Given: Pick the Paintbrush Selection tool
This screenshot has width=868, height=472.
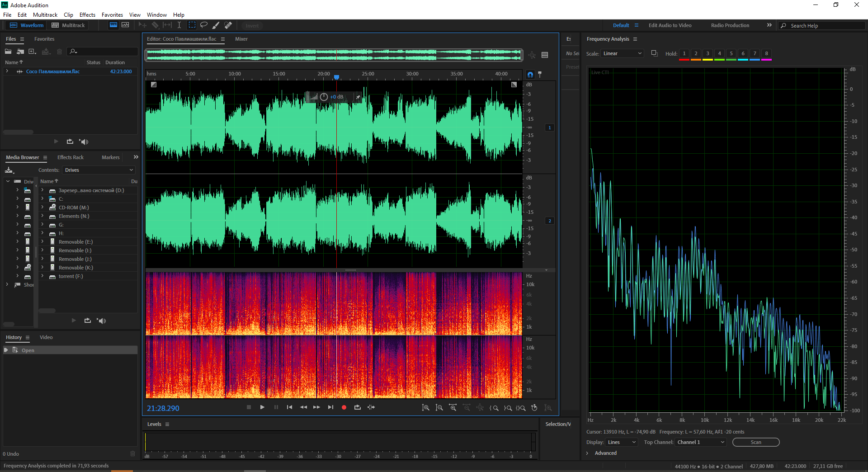Looking at the screenshot, I should click(216, 25).
